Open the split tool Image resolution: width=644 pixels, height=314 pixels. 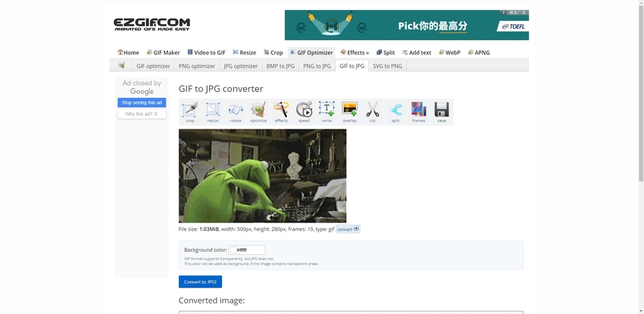(395, 111)
